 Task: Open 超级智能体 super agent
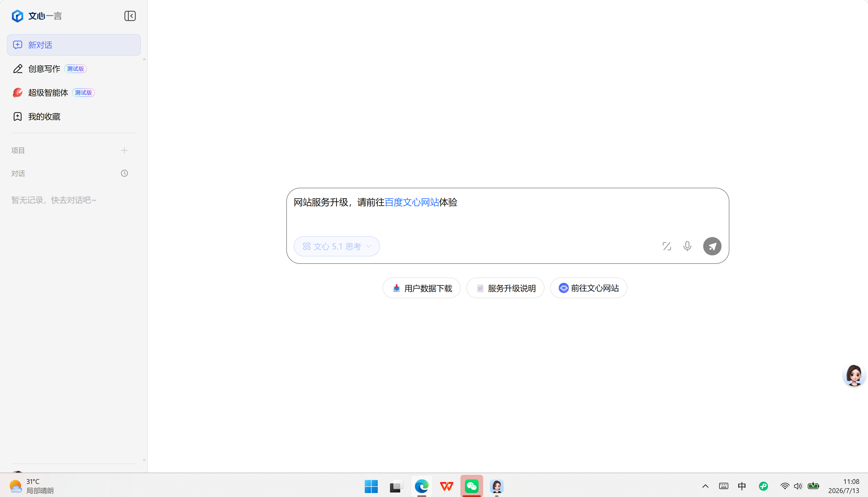tap(74, 93)
